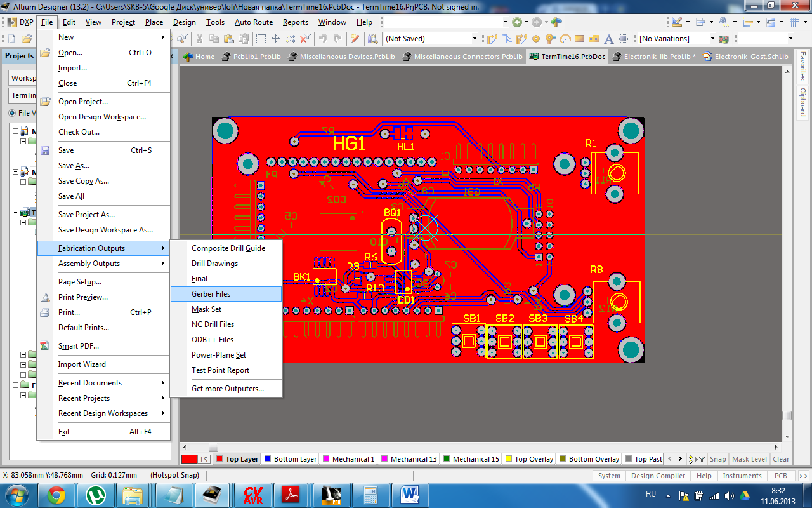Open Chrome from the Windows taskbar
Viewport: 812px width, 508px height.
click(x=56, y=495)
